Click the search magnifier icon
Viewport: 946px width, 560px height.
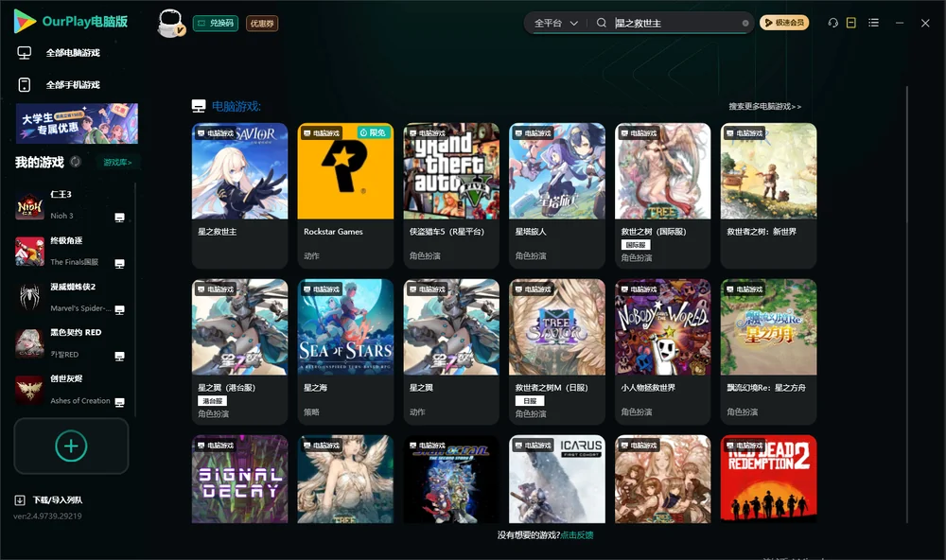point(601,23)
